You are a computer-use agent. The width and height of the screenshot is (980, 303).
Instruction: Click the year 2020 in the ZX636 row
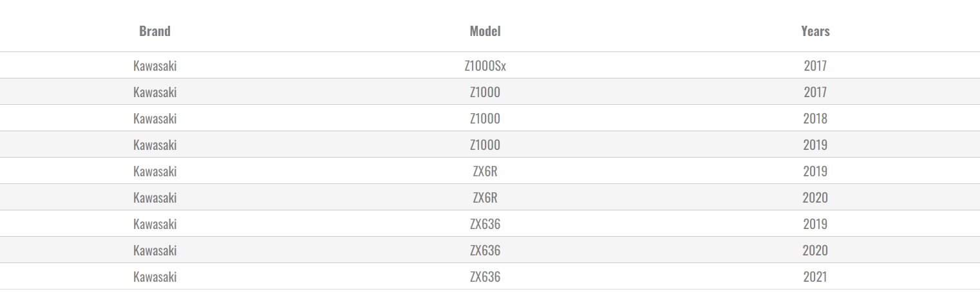point(815,250)
